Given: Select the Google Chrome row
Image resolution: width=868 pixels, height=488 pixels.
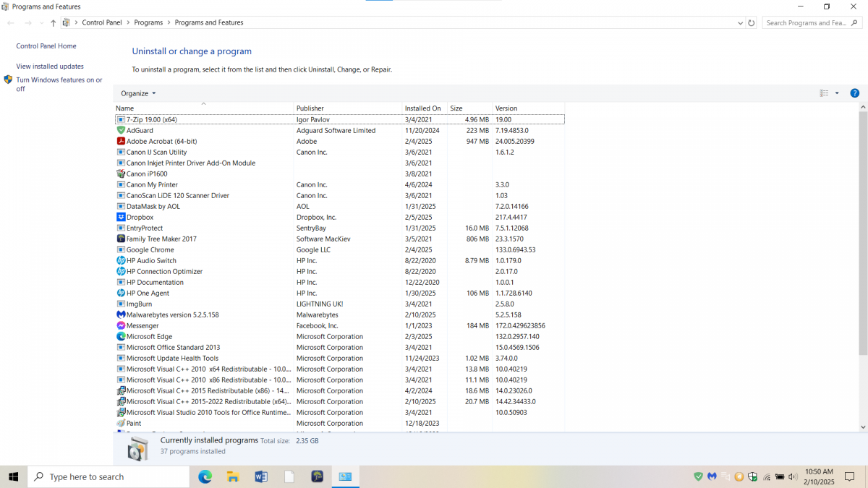Looking at the screenshot, I should pyautogui.click(x=339, y=249).
